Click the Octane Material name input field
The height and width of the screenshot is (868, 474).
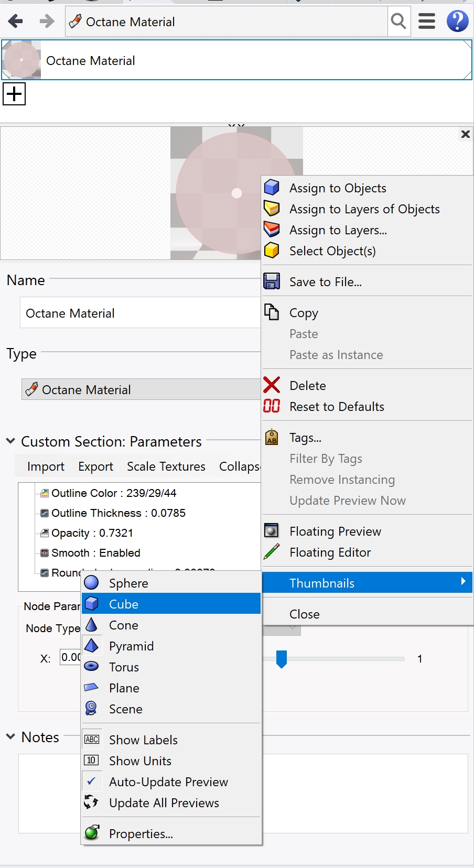[x=141, y=313]
